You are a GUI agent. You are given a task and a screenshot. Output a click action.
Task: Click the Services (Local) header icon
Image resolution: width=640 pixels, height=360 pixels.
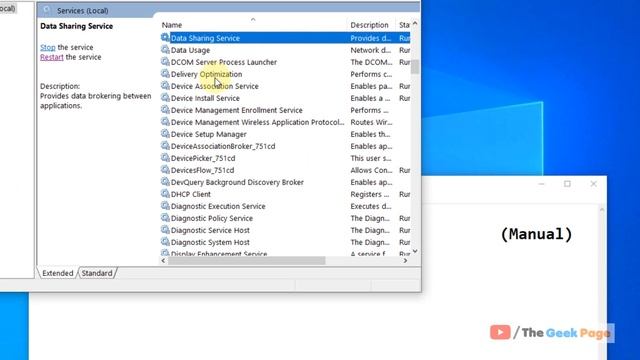point(47,10)
